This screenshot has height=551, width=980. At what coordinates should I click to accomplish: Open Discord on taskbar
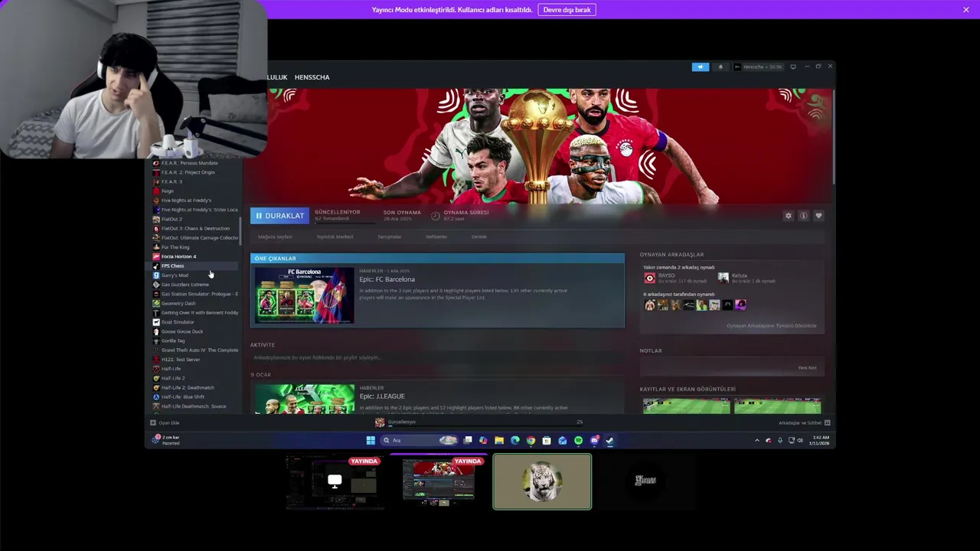click(594, 440)
